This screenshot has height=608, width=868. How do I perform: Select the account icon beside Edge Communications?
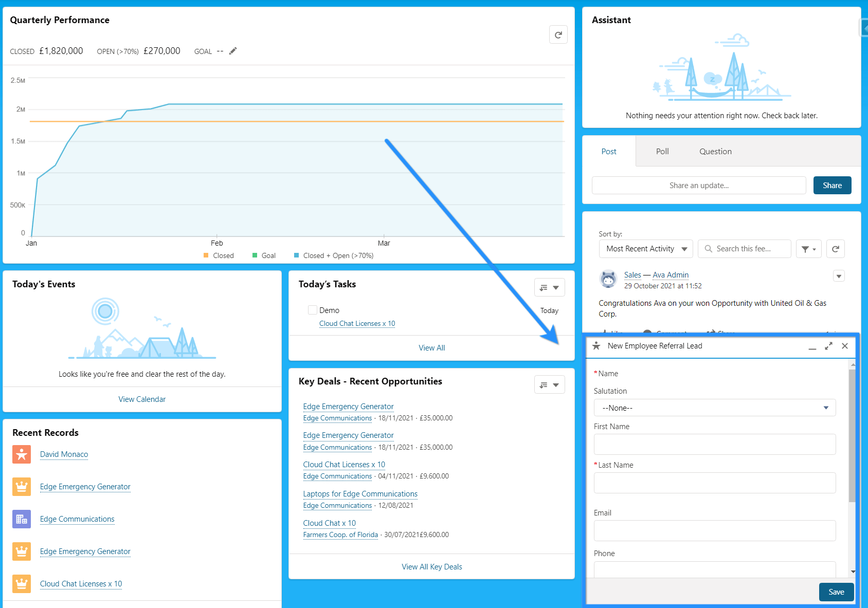point(21,519)
